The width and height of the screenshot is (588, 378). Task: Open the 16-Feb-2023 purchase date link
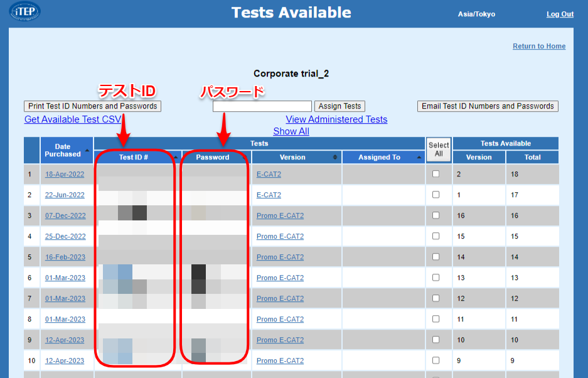65,257
